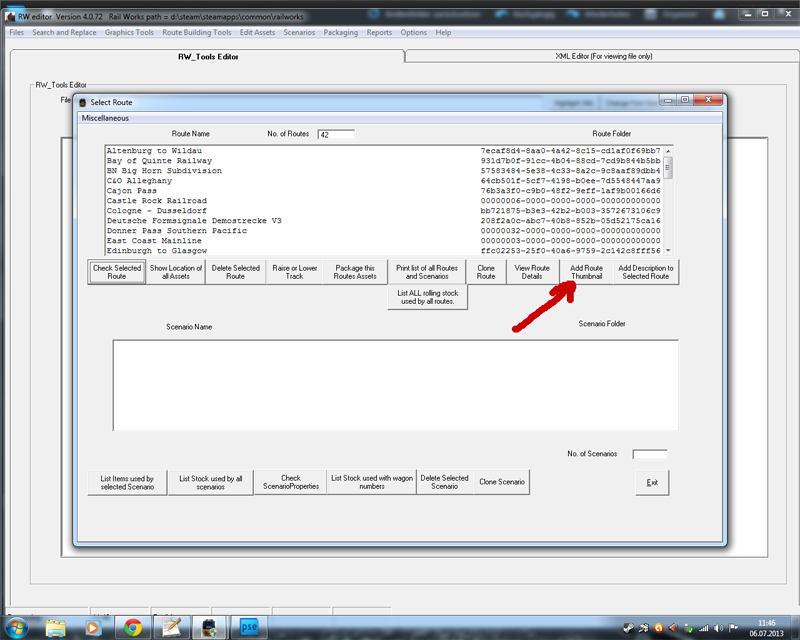Open the network signal tray icon

[704, 628]
